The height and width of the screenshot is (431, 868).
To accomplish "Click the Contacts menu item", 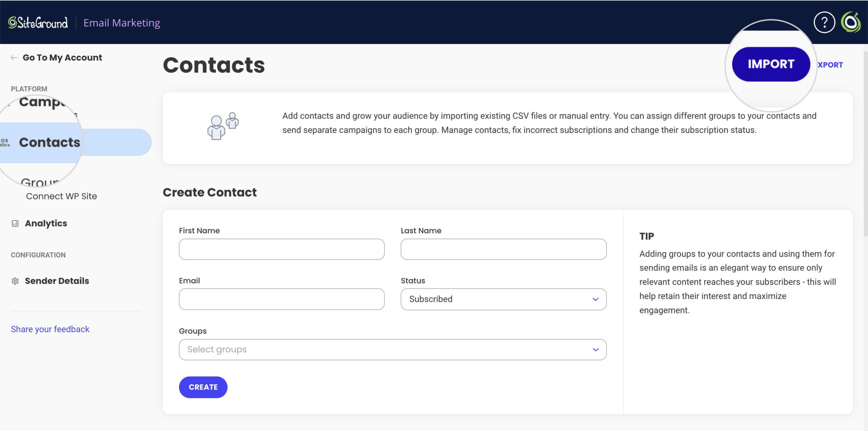I will (x=50, y=142).
